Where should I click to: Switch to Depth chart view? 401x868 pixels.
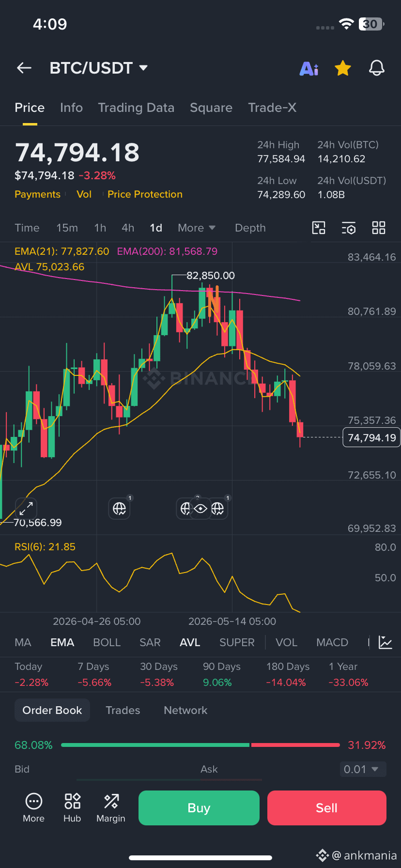pos(250,228)
